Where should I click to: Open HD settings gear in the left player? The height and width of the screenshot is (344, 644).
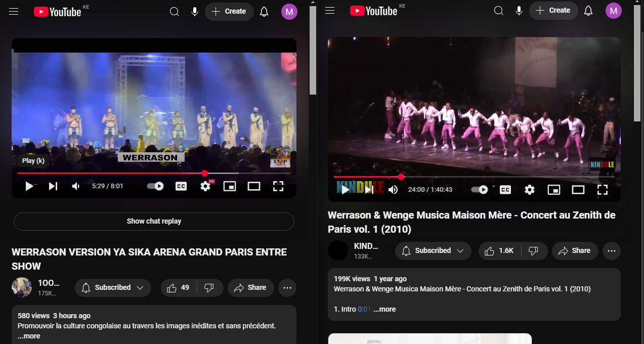(205, 186)
